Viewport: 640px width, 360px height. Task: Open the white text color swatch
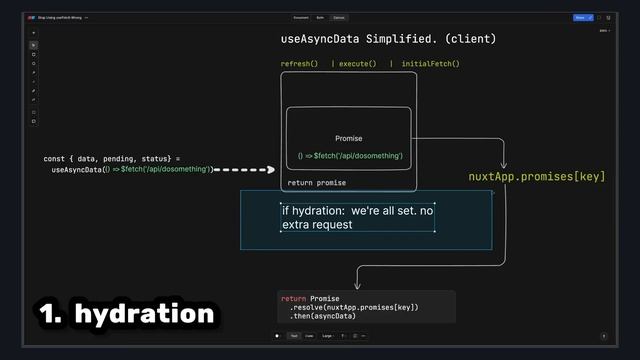(x=277, y=336)
